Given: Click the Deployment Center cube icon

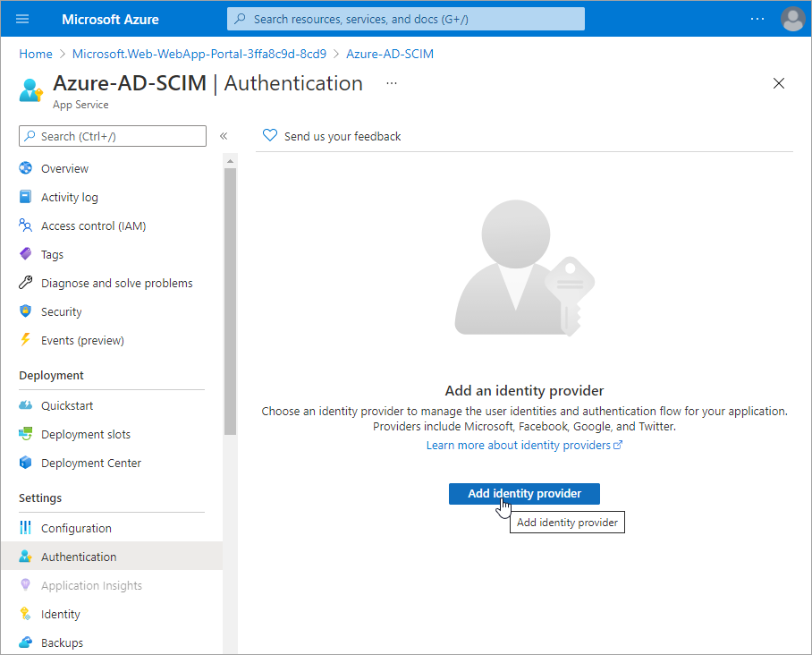Looking at the screenshot, I should click(25, 463).
